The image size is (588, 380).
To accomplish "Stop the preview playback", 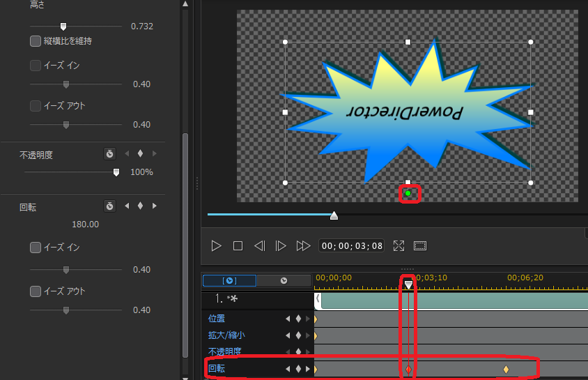I will [238, 246].
